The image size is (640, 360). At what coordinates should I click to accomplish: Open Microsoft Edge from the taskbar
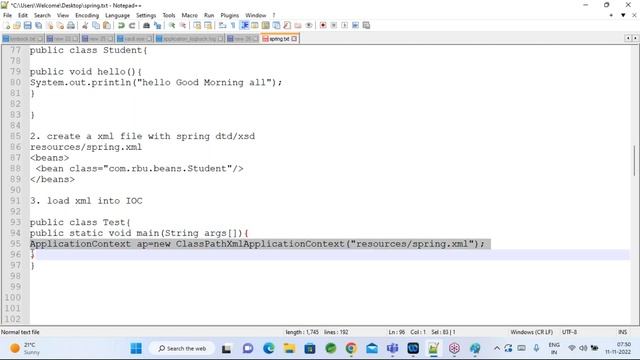coord(269,348)
